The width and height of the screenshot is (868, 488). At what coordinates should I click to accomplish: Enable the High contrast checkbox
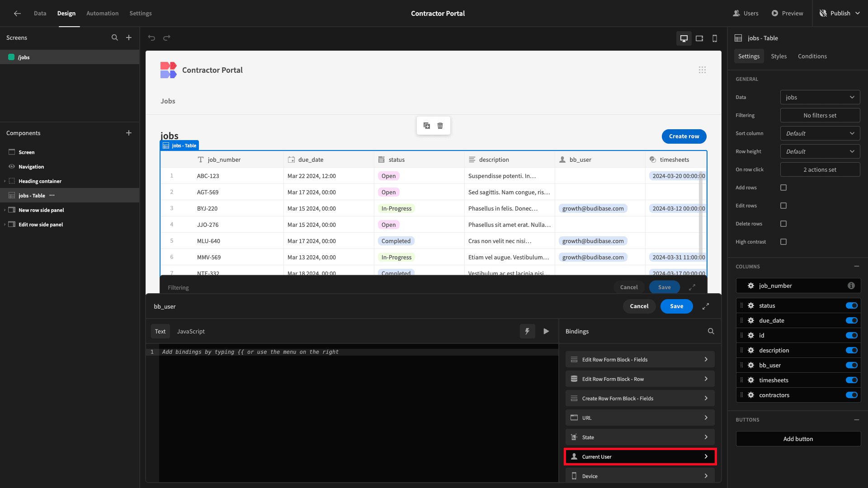[783, 242]
